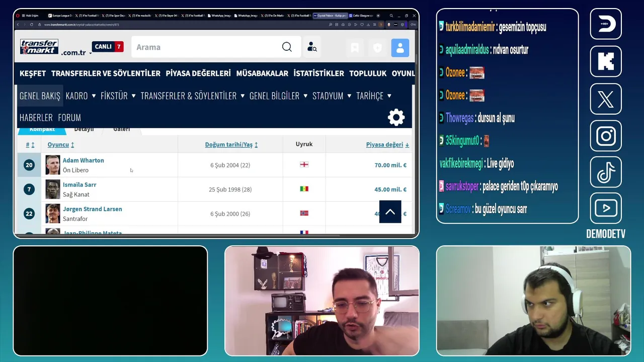
Task: Click shirt number 22 badge
Action: tap(29, 214)
